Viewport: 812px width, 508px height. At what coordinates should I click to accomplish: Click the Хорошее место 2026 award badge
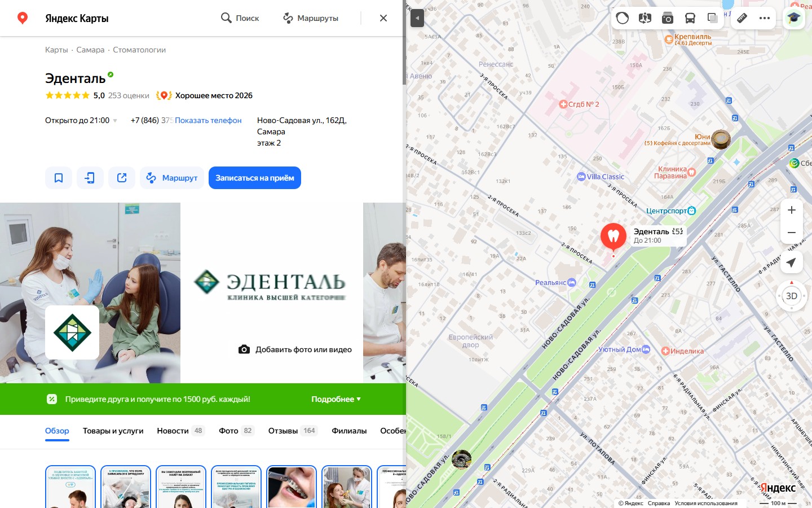tap(204, 95)
